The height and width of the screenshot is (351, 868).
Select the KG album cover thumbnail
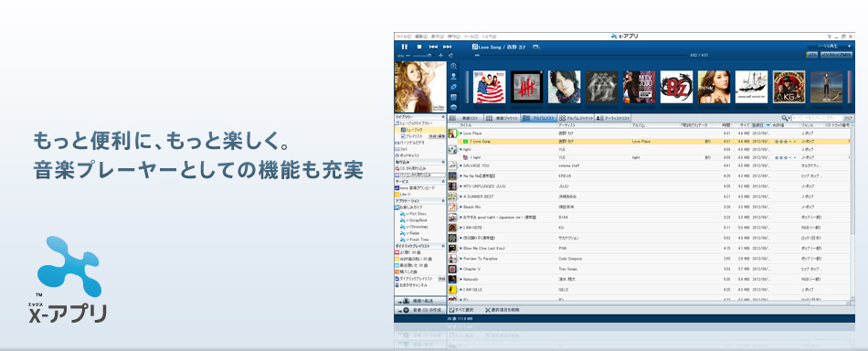point(789,86)
